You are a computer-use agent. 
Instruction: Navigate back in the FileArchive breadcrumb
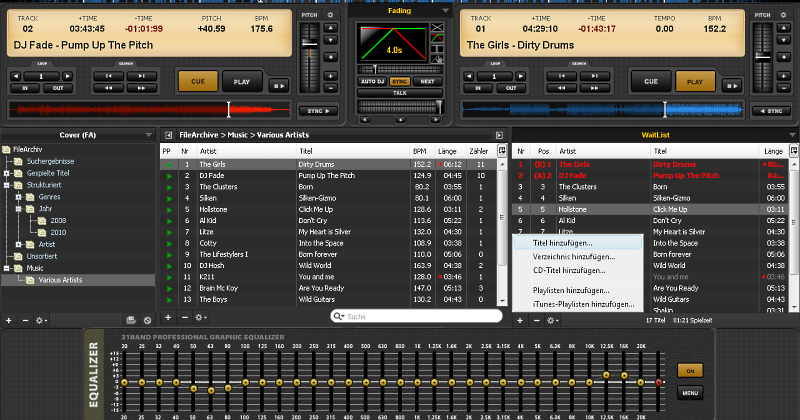168,135
